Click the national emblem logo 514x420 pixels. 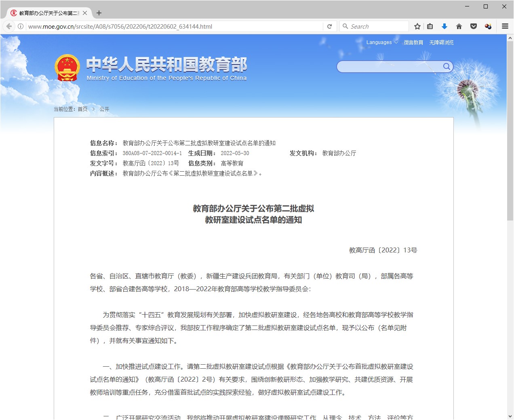(x=67, y=68)
